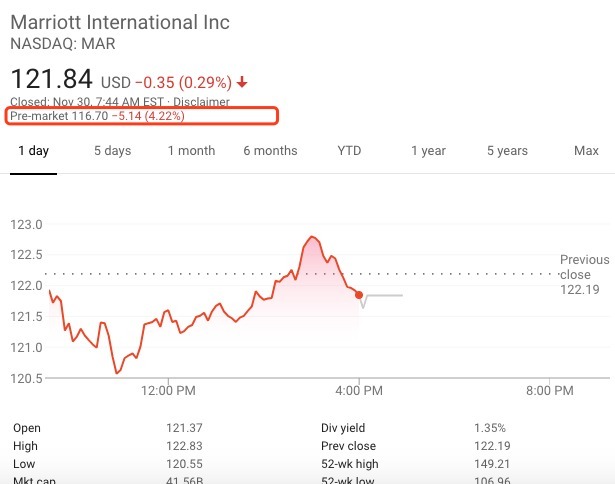Switch to the 5 days tab
Image resolution: width=615 pixels, height=484 pixels.
tap(112, 151)
